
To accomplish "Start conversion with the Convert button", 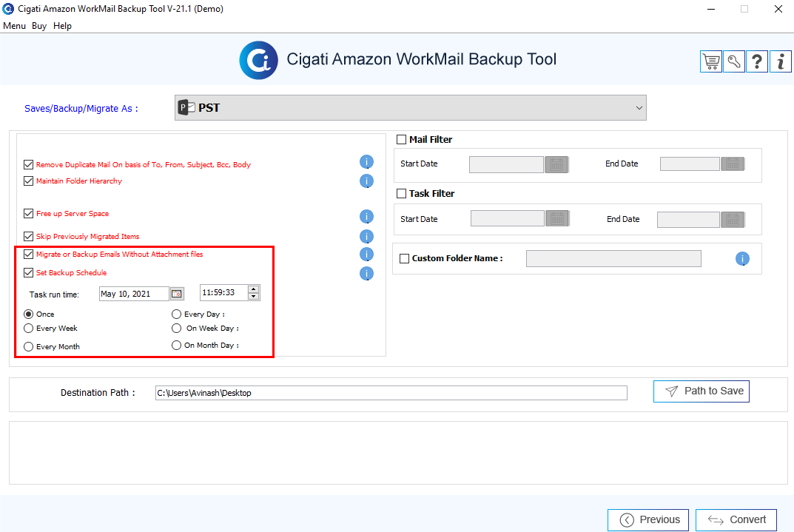I will point(736,520).
